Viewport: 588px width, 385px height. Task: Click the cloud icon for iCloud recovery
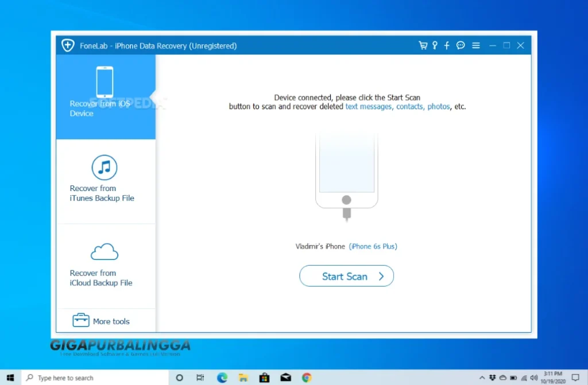105,251
